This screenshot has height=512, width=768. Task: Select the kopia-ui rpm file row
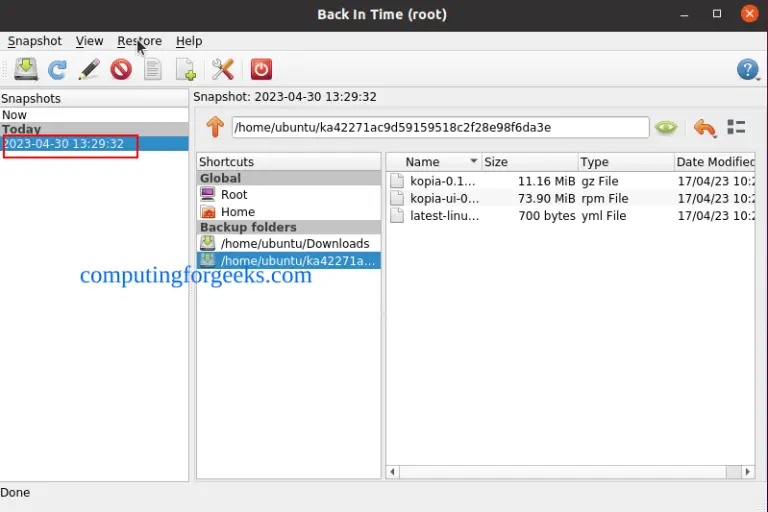click(571, 198)
